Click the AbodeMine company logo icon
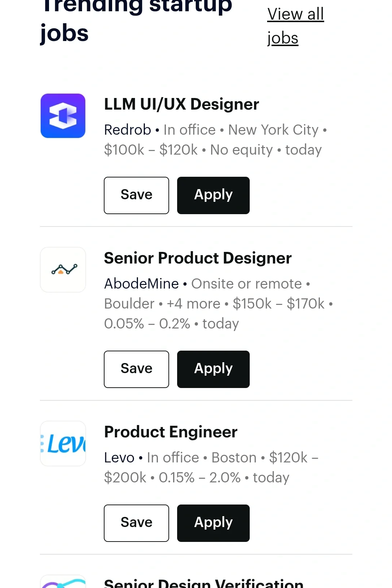The height and width of the screenshot is (588, 392). [x=63, y=270]
